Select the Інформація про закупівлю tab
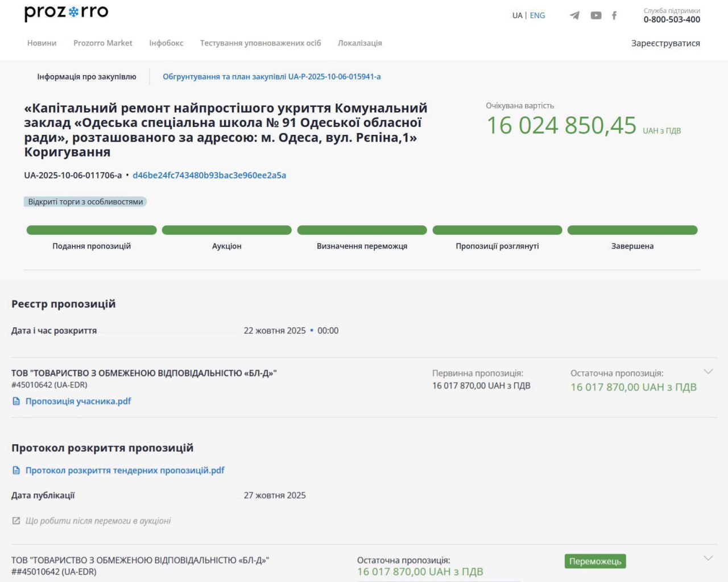The image size is (728, 582). coord(86,76)
